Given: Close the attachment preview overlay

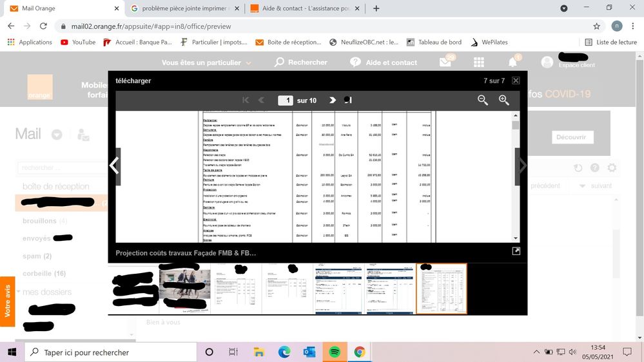Looking at the screenshot, I should pos(516,81).
